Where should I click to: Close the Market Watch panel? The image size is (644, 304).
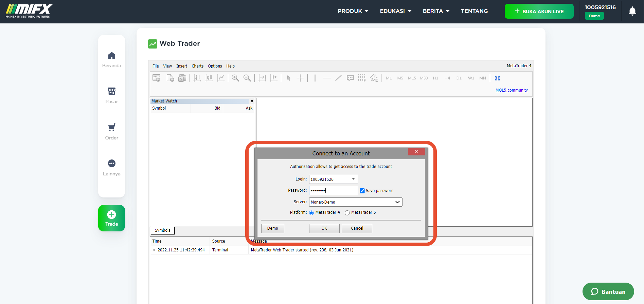point(252,101)
